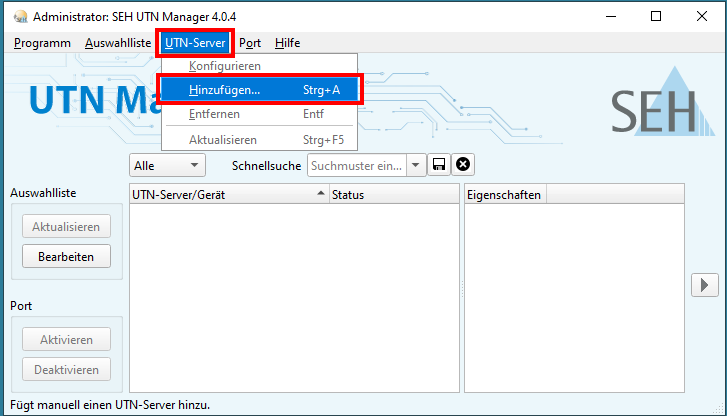
Task: Click status text 'Fügt manuell einen UTN-Server hinzu.'
Action: [x=110, y=405]
